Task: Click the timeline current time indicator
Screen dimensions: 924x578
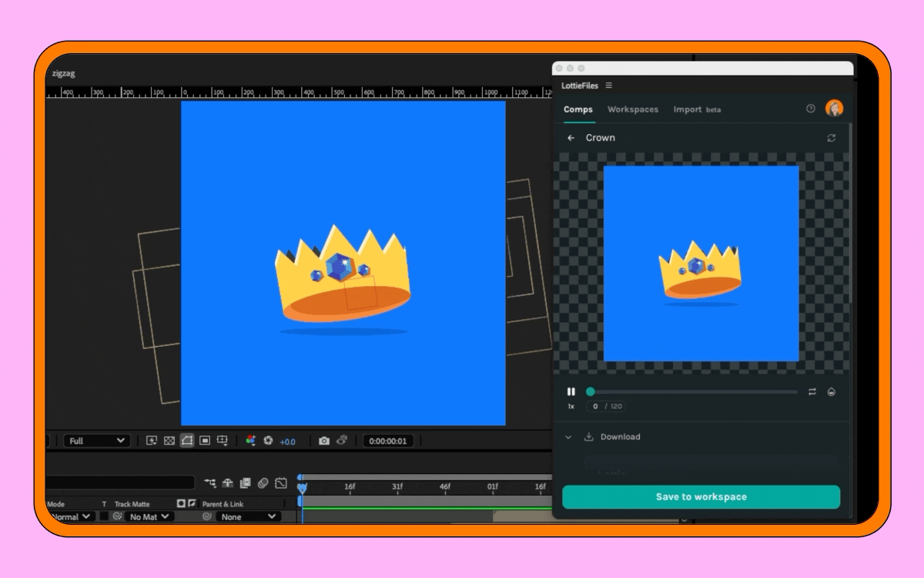Action: pos(302,488)
